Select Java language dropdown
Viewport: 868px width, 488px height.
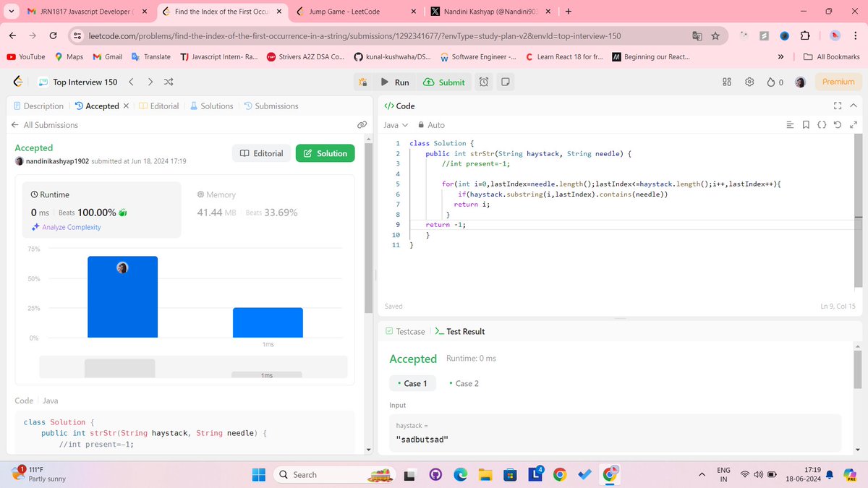(x=395, y=125)
